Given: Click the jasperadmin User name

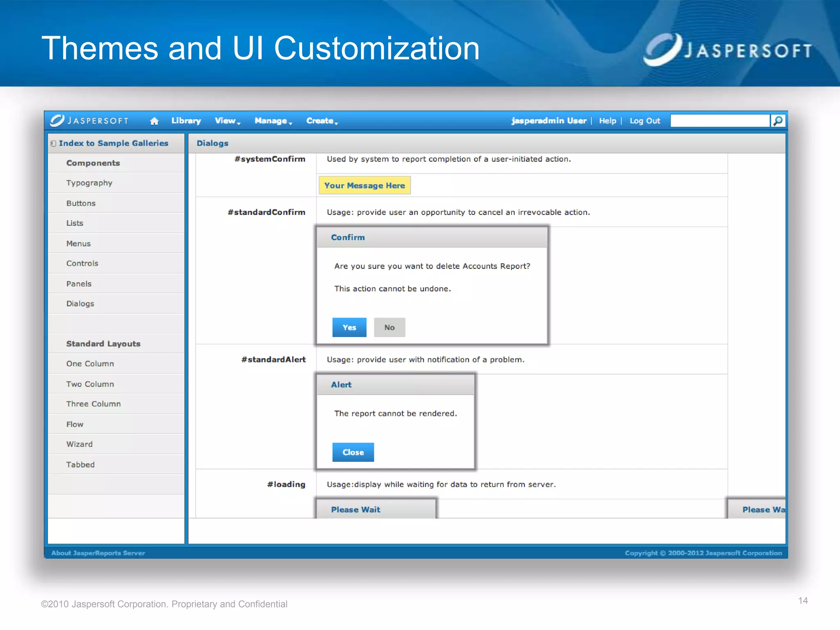Looking at the screenshot, I should click(x=549, y=121).
